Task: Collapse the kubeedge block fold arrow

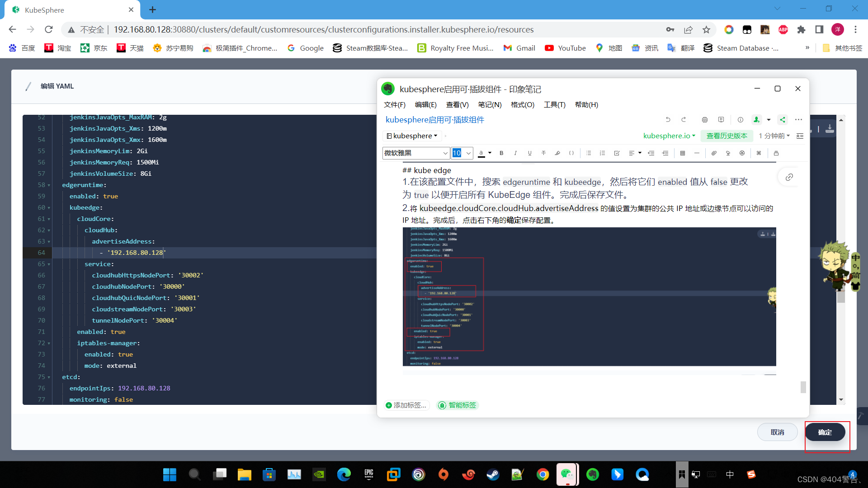Action: (49, 208)
